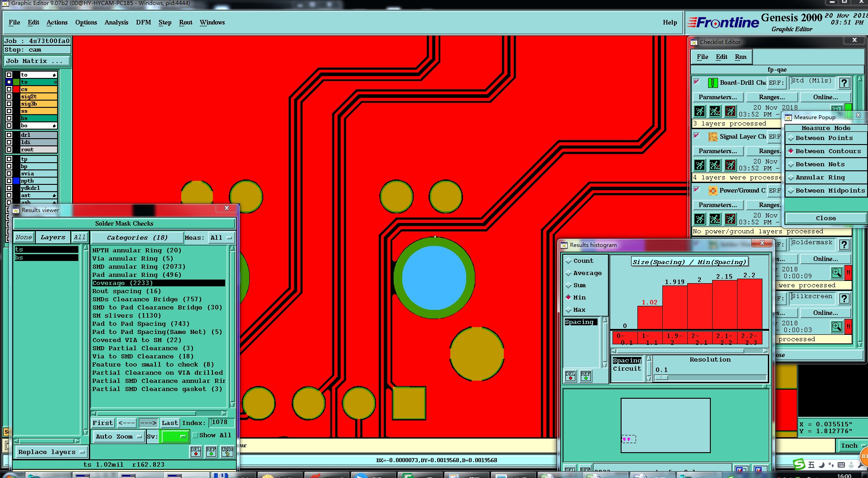The height and width of the screenshot is (478, 868).
Task: Open the Sv: green severity dropdown
Action: point(175,437)
